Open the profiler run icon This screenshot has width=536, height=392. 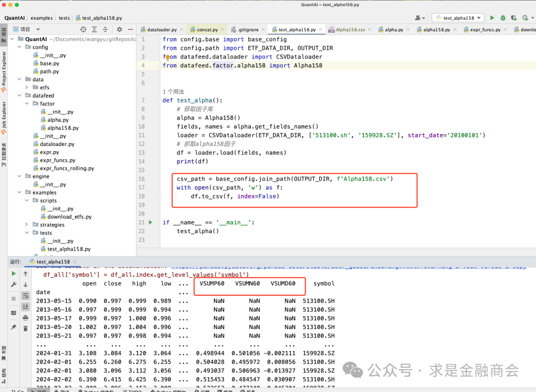[x=526, y=18]
